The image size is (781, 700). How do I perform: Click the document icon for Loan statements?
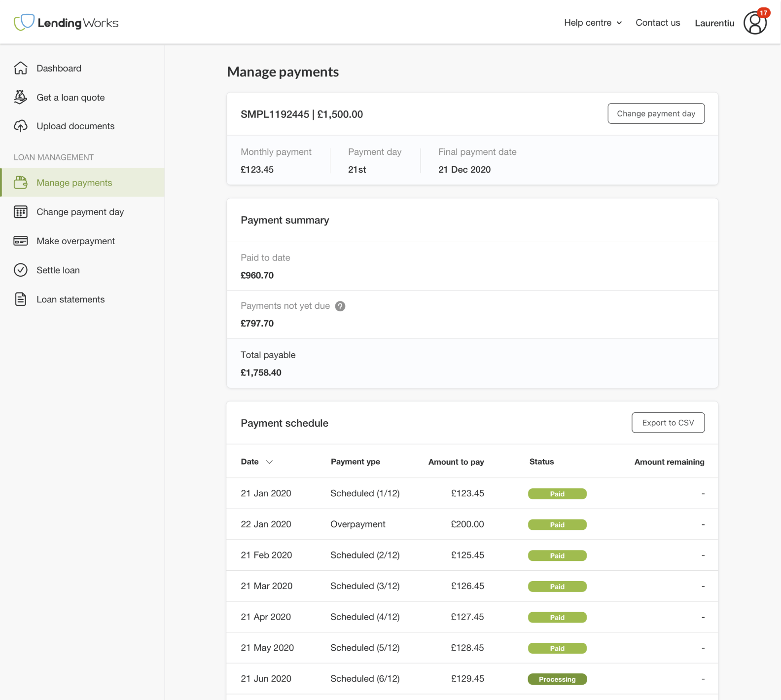pyautogui.click(x=21, y=299)
